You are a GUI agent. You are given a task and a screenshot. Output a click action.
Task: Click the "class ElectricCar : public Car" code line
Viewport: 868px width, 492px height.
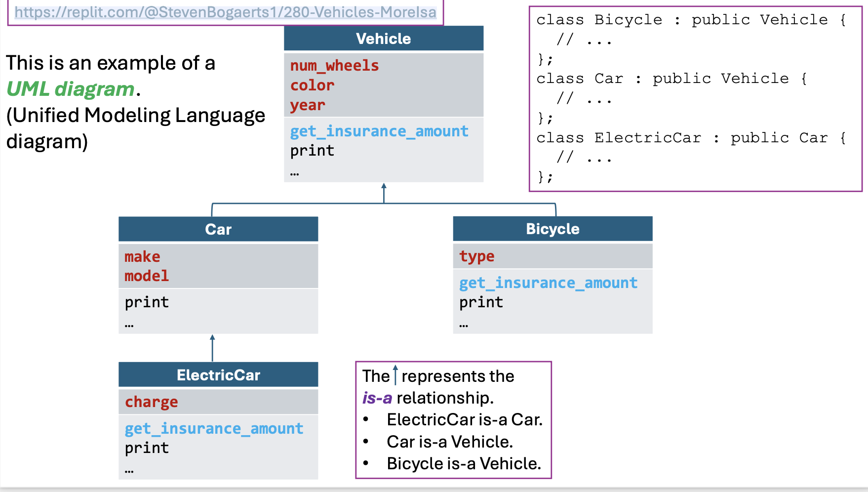(691, 138)
